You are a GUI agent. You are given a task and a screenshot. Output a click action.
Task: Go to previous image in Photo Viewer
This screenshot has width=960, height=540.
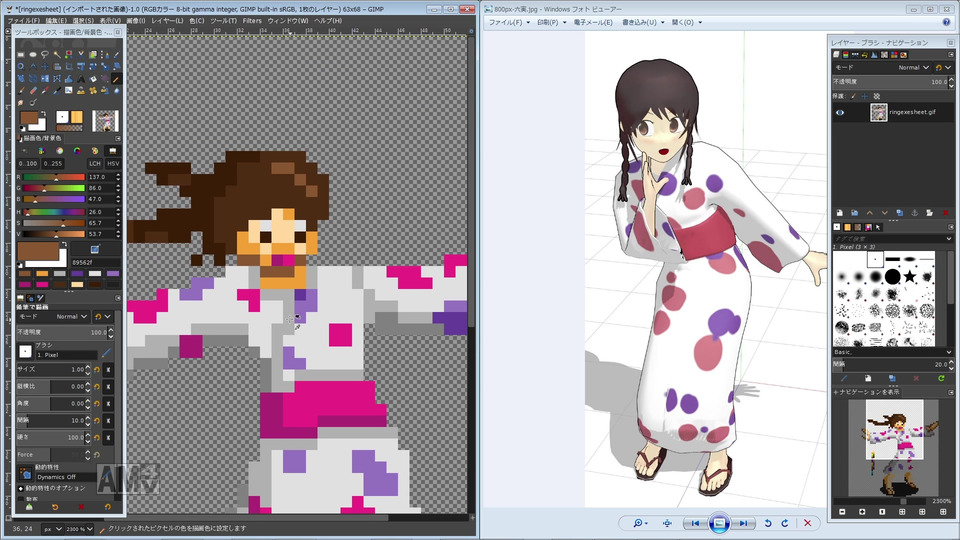pyautogui.click(x=695, y=523)
